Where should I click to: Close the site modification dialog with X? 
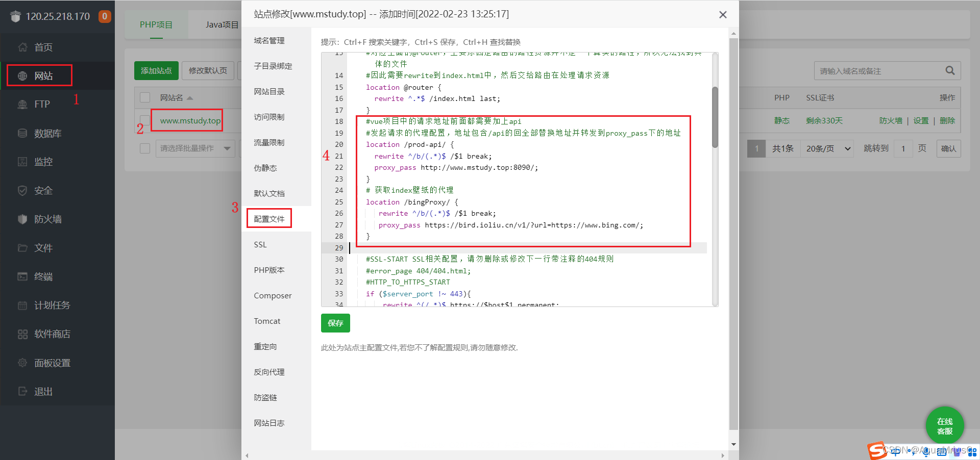(x=723, y=15)
